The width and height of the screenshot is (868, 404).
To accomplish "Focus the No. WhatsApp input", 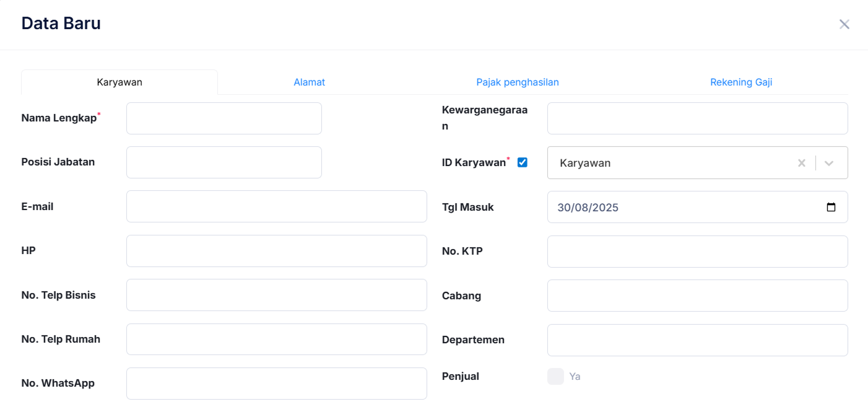I will pos(276,384).
